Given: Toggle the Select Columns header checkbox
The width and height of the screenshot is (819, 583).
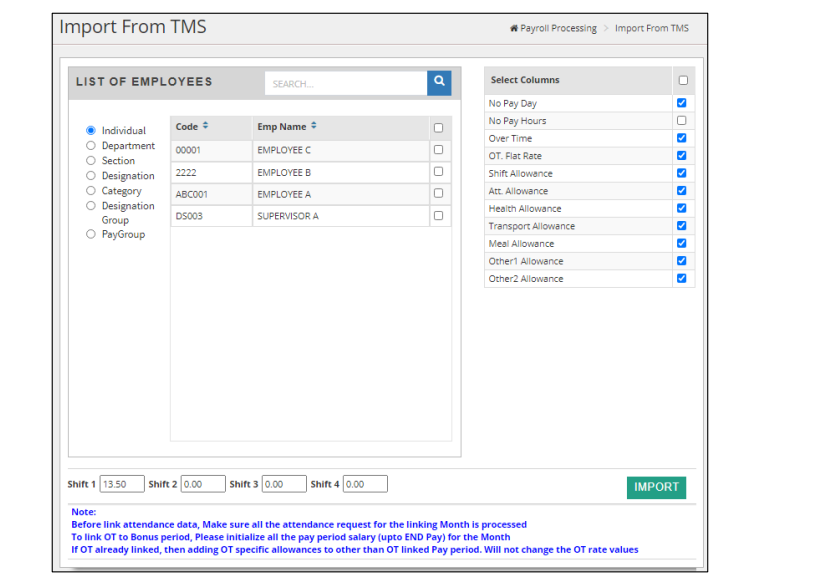Looking at the screenshot, I should [683, 81].
